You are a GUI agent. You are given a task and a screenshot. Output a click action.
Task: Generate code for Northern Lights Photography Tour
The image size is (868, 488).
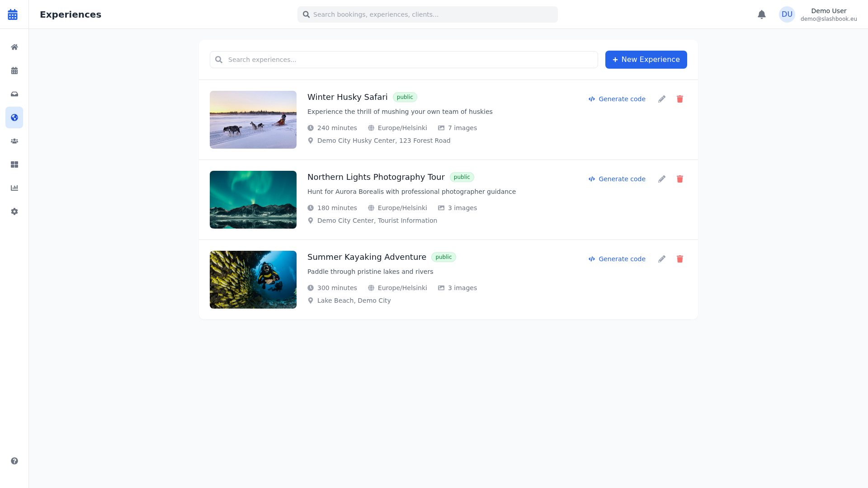pyautogui.click(x=617, y=179)
